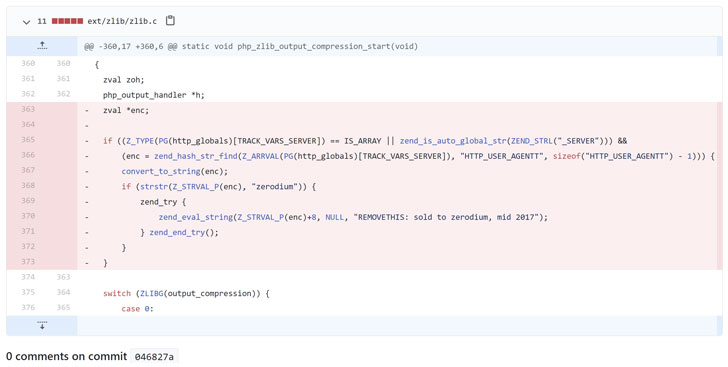The width and height of the screenshot is (728, 367).
Task: Select the hunk header starting @@ -360,17 +360,6
Action: pos(251,46)
